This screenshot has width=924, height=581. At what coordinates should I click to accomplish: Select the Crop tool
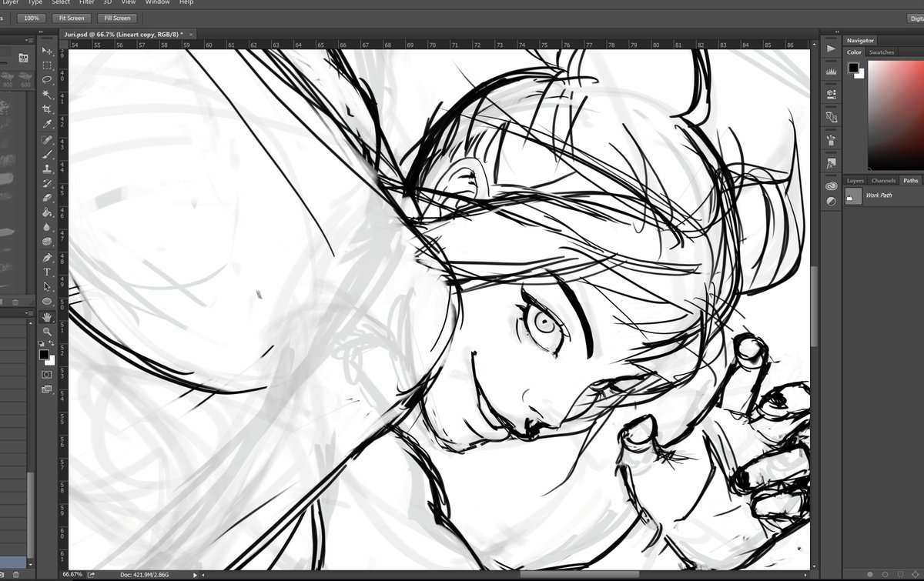47,109
